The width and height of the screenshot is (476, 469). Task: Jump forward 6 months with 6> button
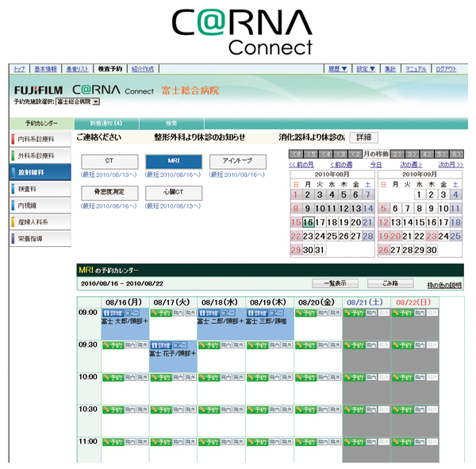456,154
